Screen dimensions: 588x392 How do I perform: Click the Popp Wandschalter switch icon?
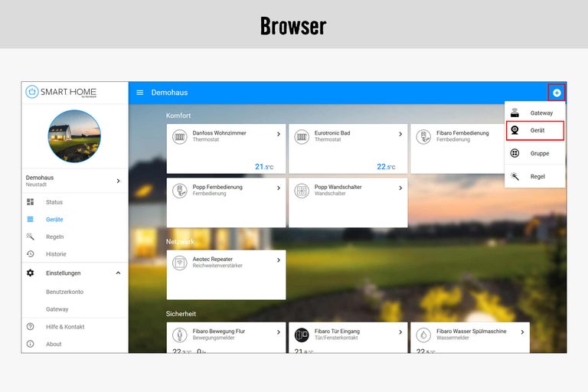click(302, 191)
